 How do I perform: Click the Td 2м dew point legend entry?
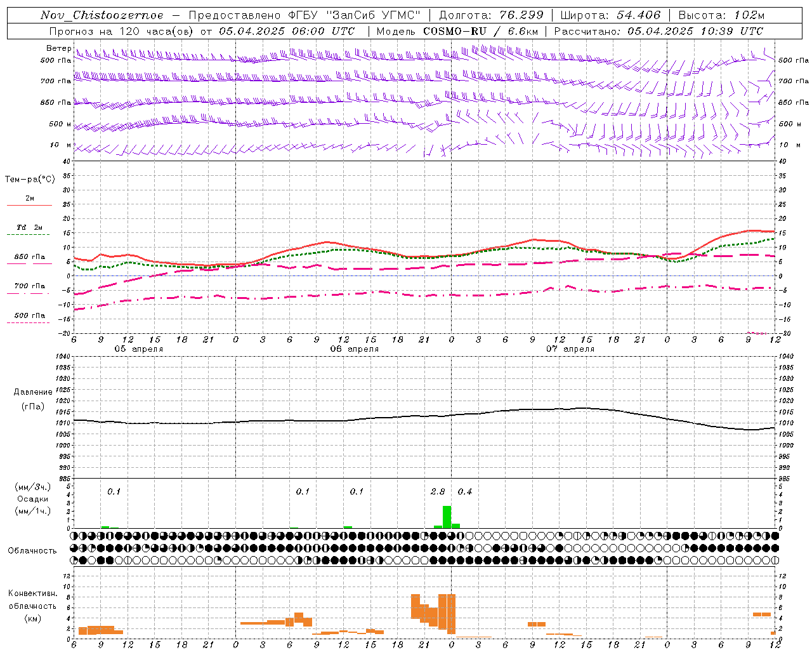coord(29,227)
